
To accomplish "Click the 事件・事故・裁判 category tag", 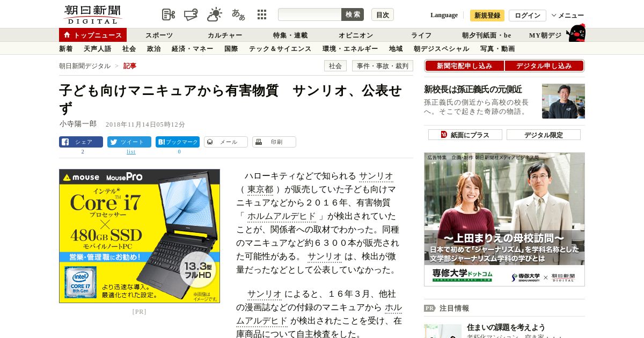I will pos(383,65).
